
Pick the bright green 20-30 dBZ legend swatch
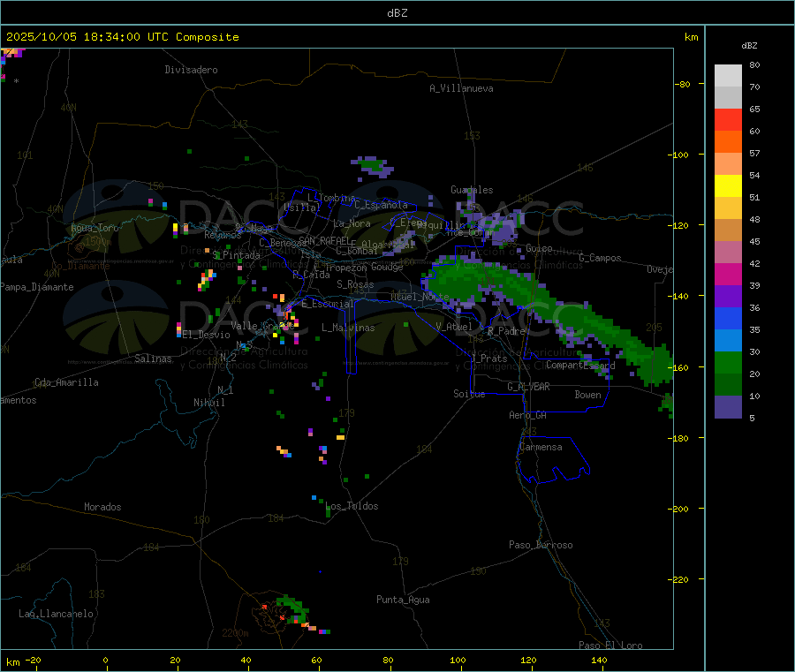pyautogui.click(x=728, y=363)
